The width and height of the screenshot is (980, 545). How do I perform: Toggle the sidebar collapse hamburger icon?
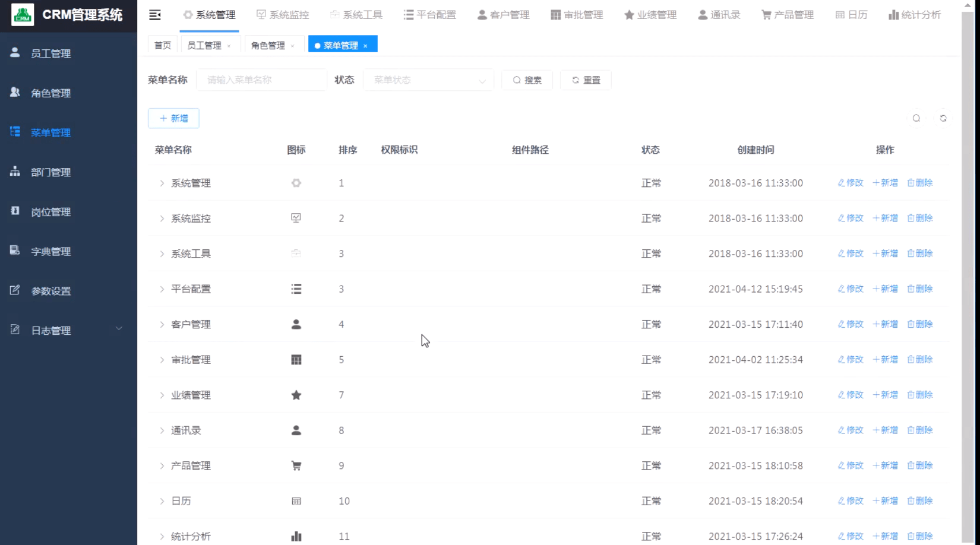point(155,15)
